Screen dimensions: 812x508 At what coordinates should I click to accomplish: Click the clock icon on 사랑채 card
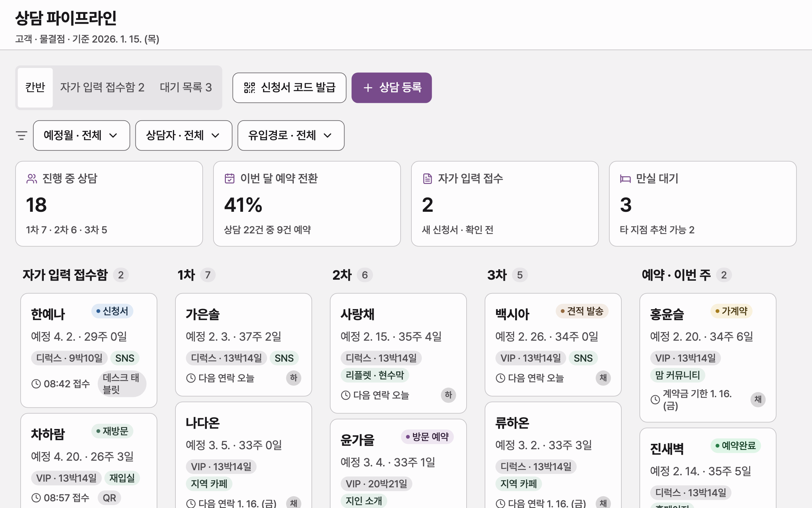[x=346, y=395]
